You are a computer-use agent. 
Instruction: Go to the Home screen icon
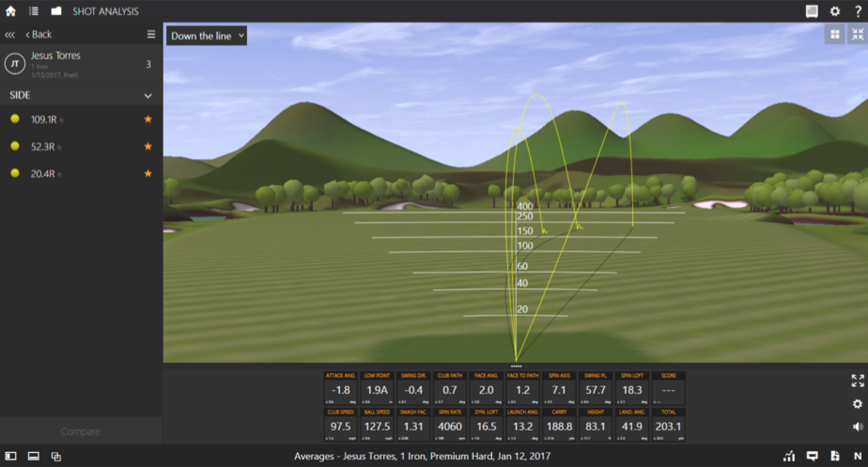click(x=10, y=11)
